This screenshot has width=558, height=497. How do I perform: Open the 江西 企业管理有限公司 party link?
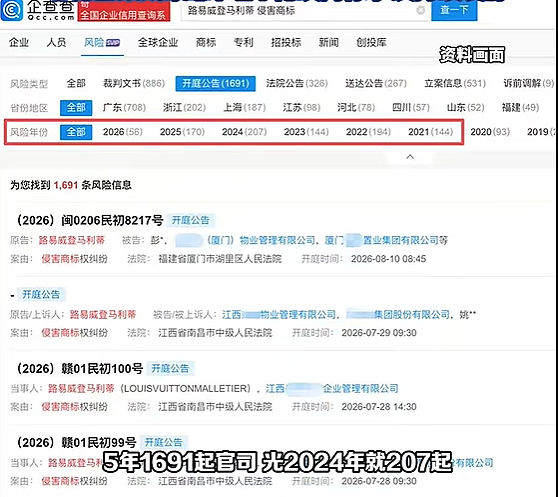click(332, 388)
